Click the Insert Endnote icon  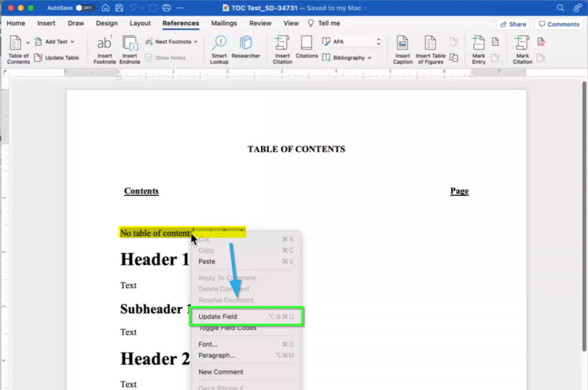coord(130,44)
